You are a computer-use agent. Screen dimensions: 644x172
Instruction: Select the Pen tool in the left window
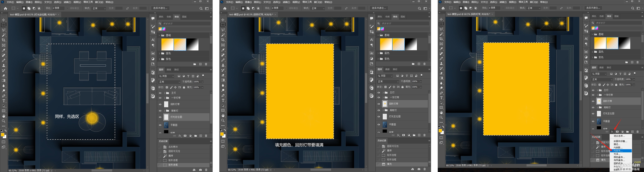(x=4, y=96)
